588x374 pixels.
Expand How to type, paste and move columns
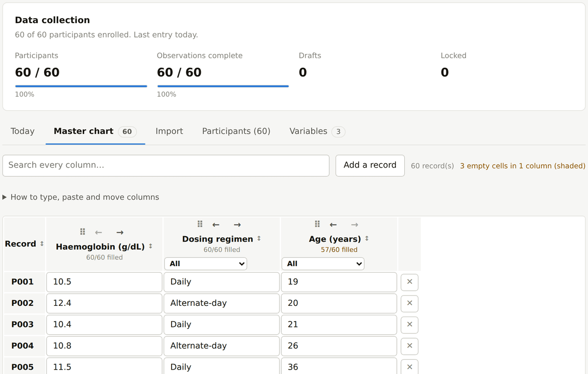[x=81, y=197]
